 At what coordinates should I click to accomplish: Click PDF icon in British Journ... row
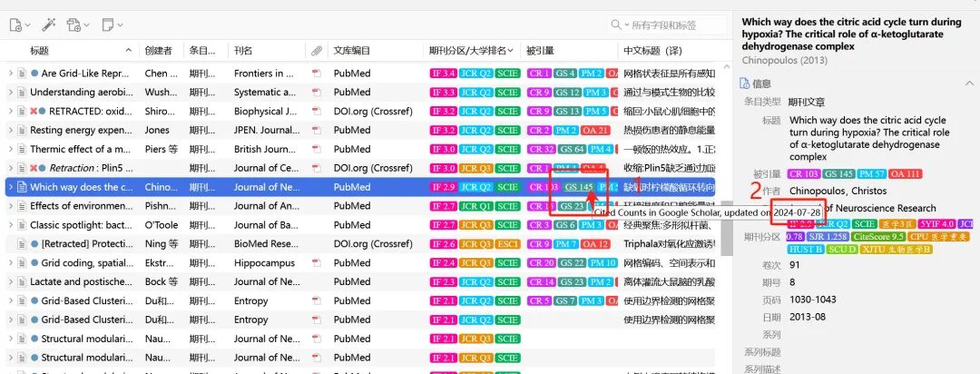317,149
